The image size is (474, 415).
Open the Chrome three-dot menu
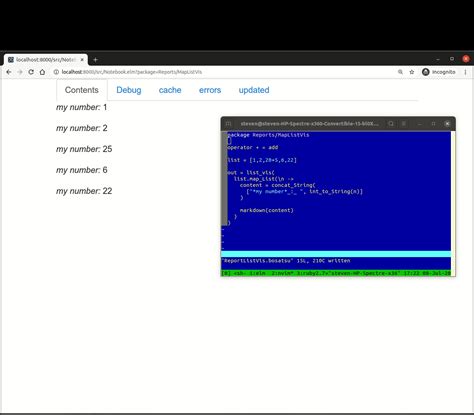(465, 72)
